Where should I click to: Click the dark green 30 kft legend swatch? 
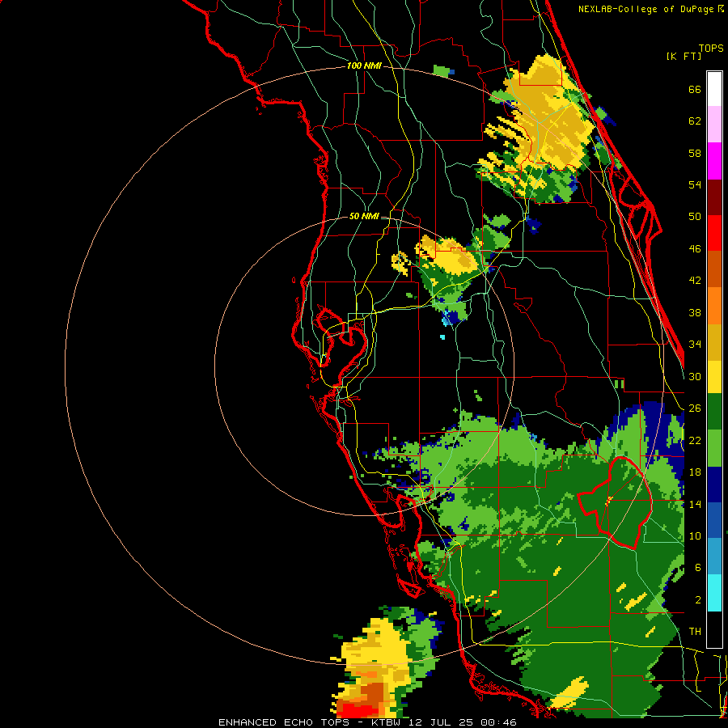[x=714, y=412]
